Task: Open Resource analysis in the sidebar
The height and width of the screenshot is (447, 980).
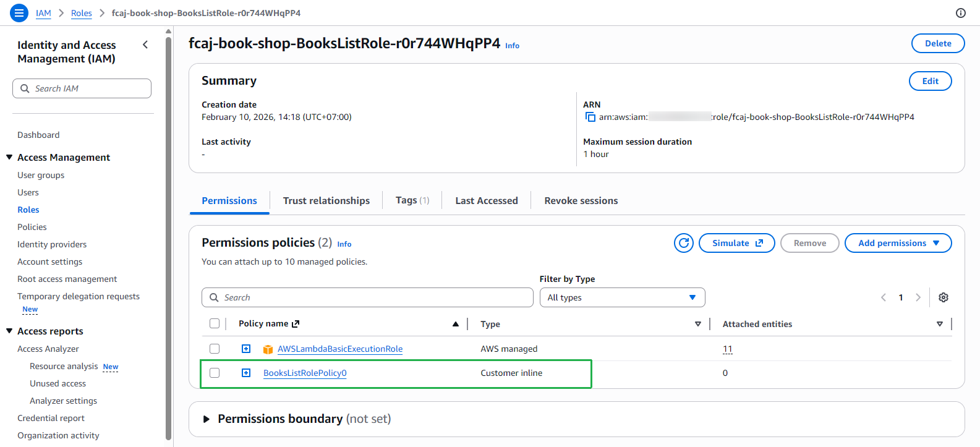Action: pos(64,366)
